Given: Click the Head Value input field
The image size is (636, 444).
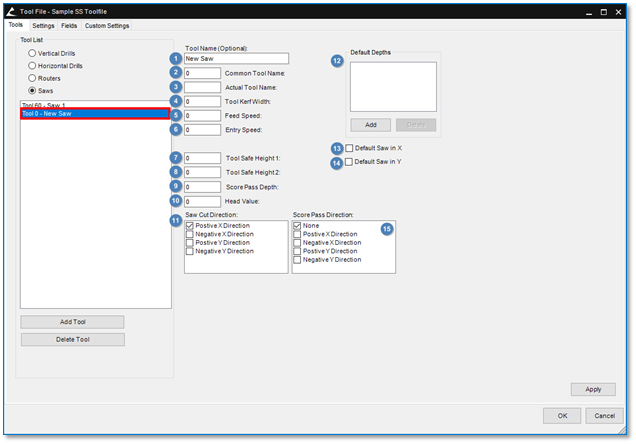Looking at the screenshot, I should (x=202, y=202).
